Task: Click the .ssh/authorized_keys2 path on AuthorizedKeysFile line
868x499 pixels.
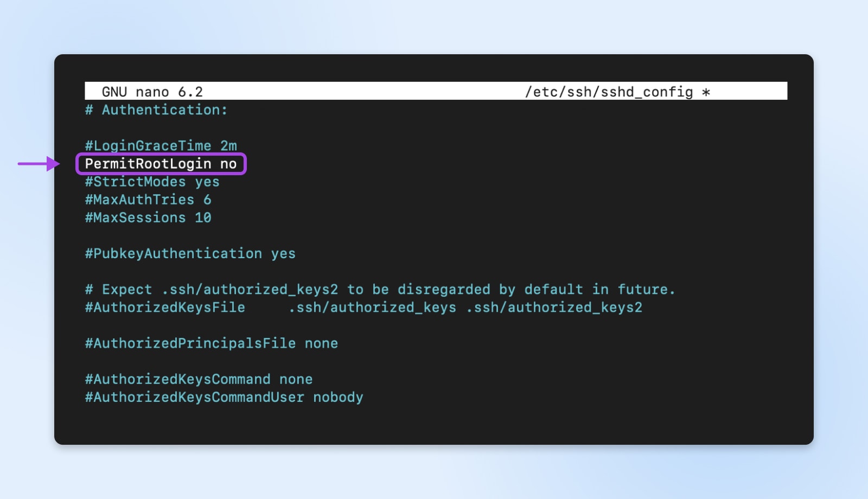Action: [554, 307]
